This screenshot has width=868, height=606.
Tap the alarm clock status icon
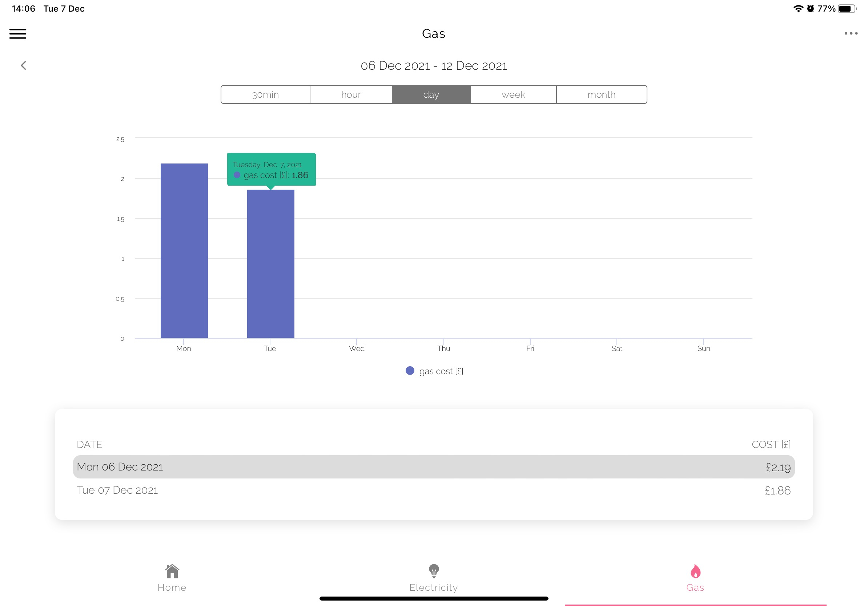(x=810, y=8)
